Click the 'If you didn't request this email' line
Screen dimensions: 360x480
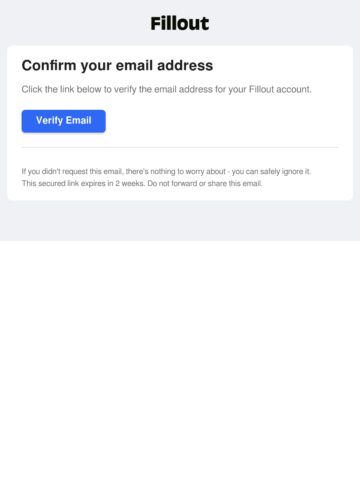click(x=166, y=171)
